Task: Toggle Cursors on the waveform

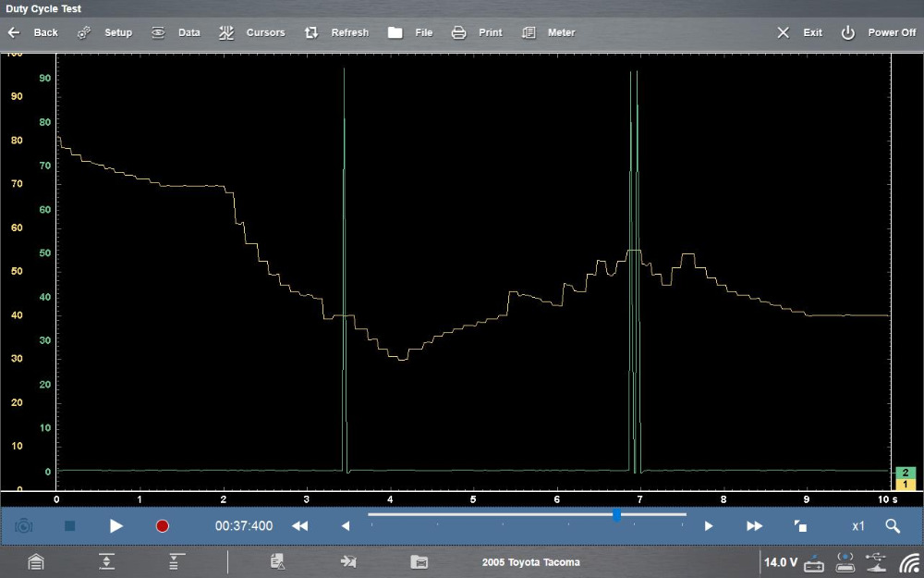Action: coord(252,32)
